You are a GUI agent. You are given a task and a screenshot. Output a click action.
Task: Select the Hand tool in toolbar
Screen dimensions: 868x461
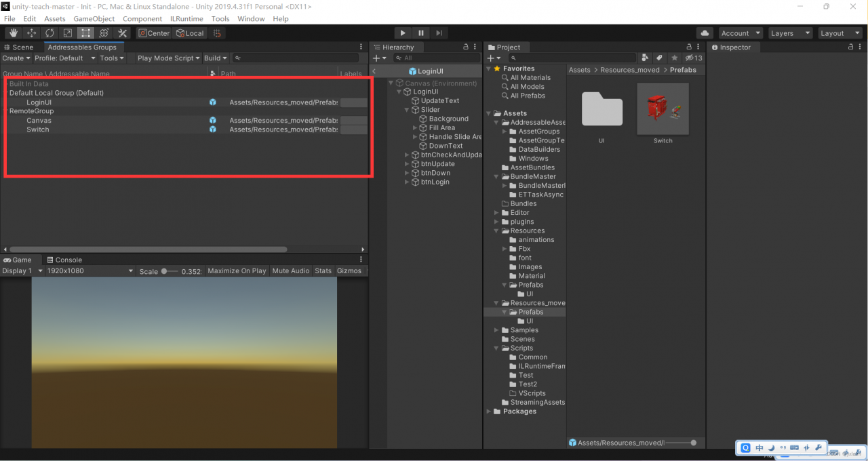pos(14,33)
